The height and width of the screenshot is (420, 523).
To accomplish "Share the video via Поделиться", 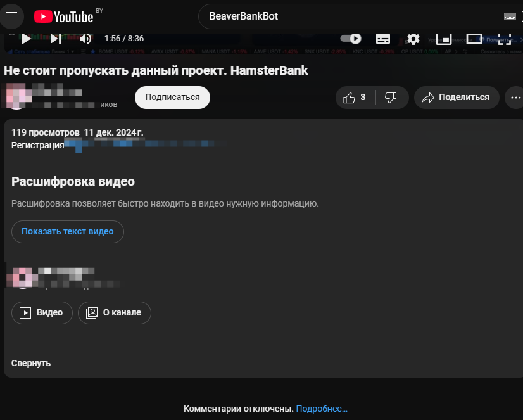I will (x=457, y=98).
